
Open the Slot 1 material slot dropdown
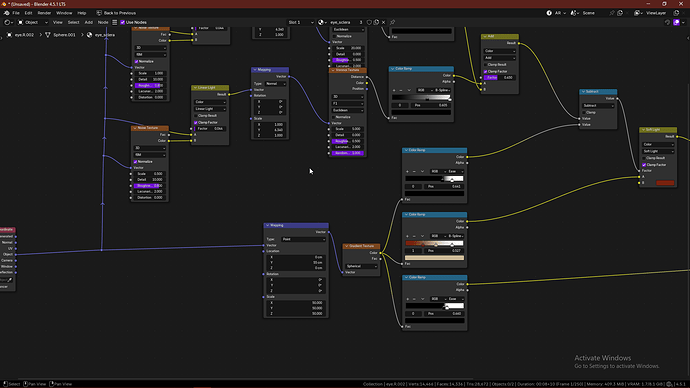(301, 22)
